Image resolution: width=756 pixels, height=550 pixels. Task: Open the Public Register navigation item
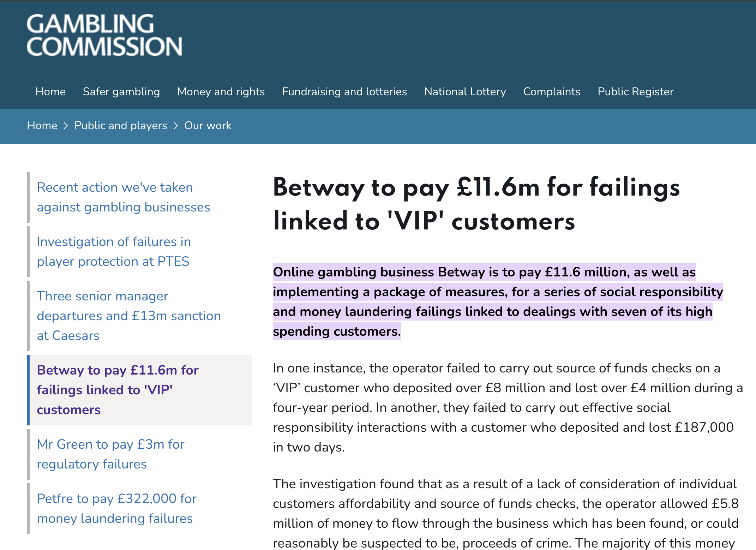(x=636, y=91)
